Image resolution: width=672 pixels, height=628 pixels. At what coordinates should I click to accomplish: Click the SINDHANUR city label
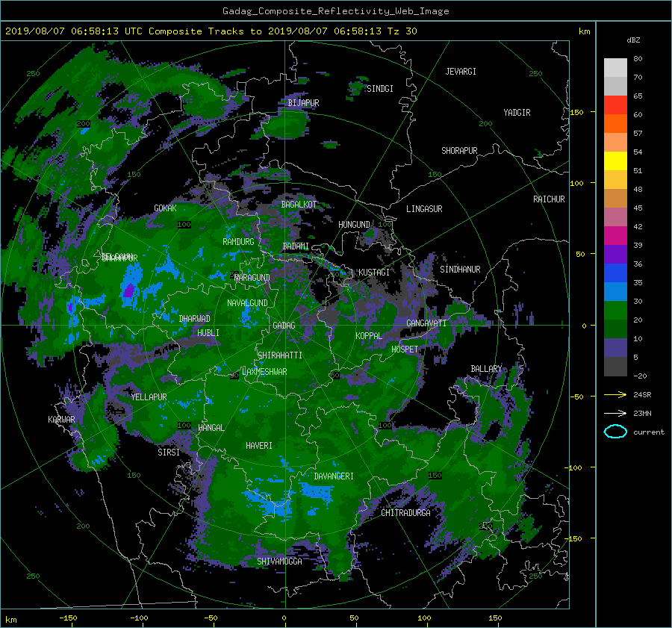[460, 270]
